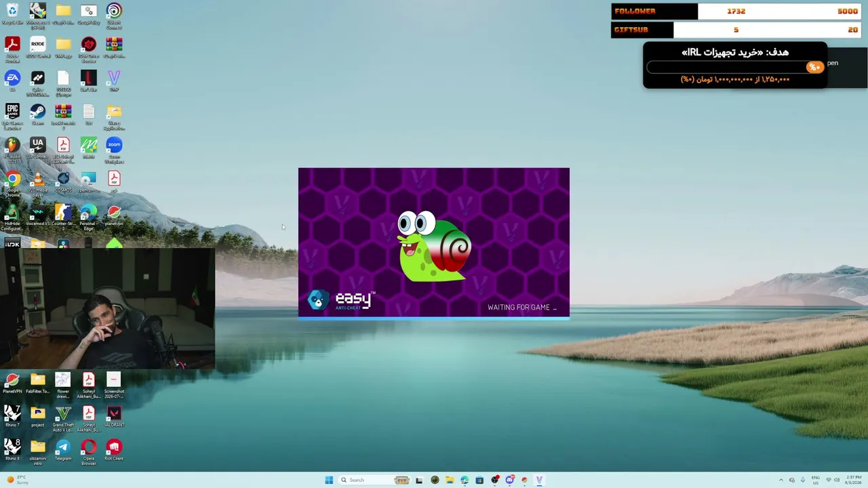Viewport: 868px width, 488px height.
Task: Open the taskbar clock and date
Action: [854, 480]
